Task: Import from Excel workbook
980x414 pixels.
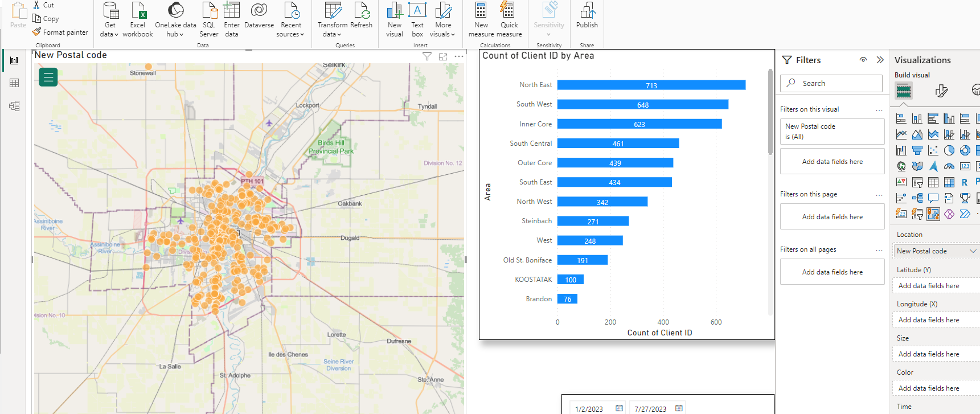Action: click(x=138, y=20)
